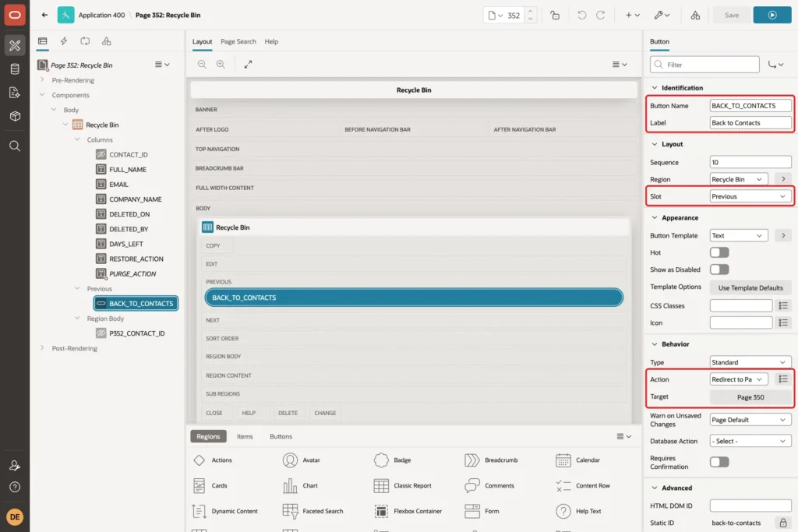
Task: Redo the last change
Action: click(x=601, y=16)
